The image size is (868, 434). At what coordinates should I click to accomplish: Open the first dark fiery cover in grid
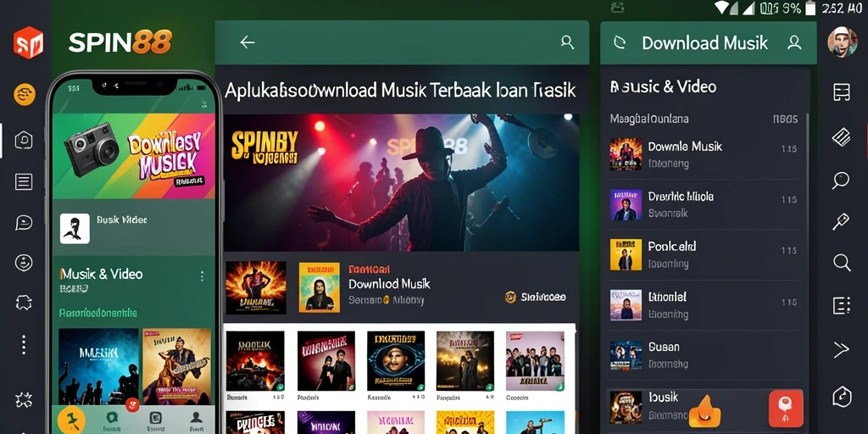(x=255, y=361)
